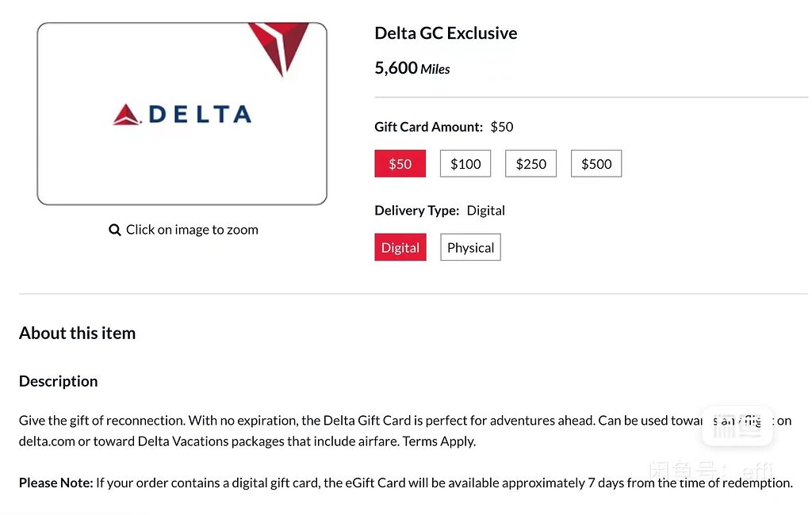Select the $250 gift card amount
The height and width of the screenshot is (515, 812).
click(x=530, y=163)
